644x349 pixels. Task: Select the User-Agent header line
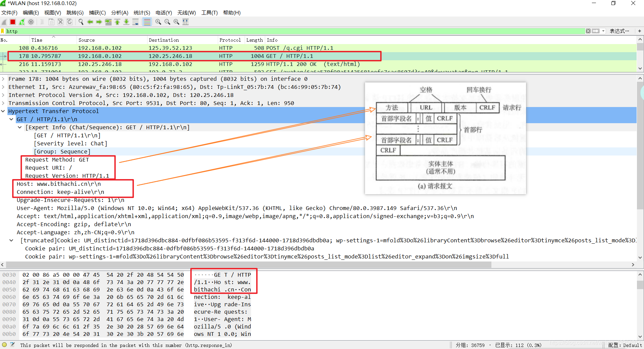[x=237, y=208]
